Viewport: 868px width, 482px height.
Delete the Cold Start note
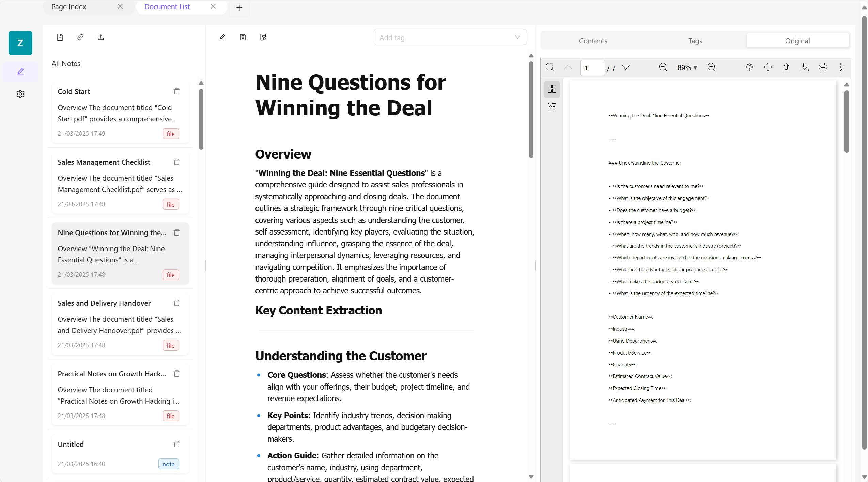pos(176,91)
